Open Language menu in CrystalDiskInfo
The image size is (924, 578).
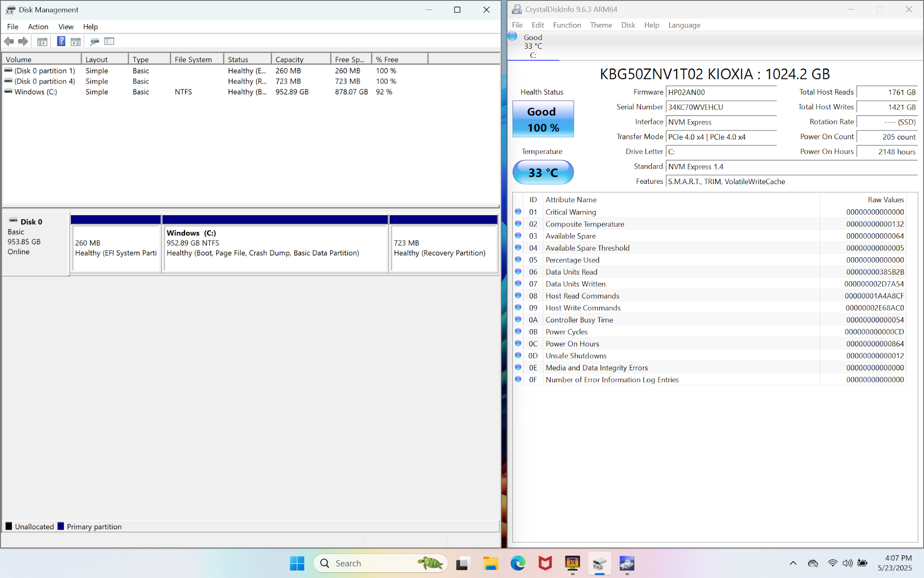tap(684, 25)
